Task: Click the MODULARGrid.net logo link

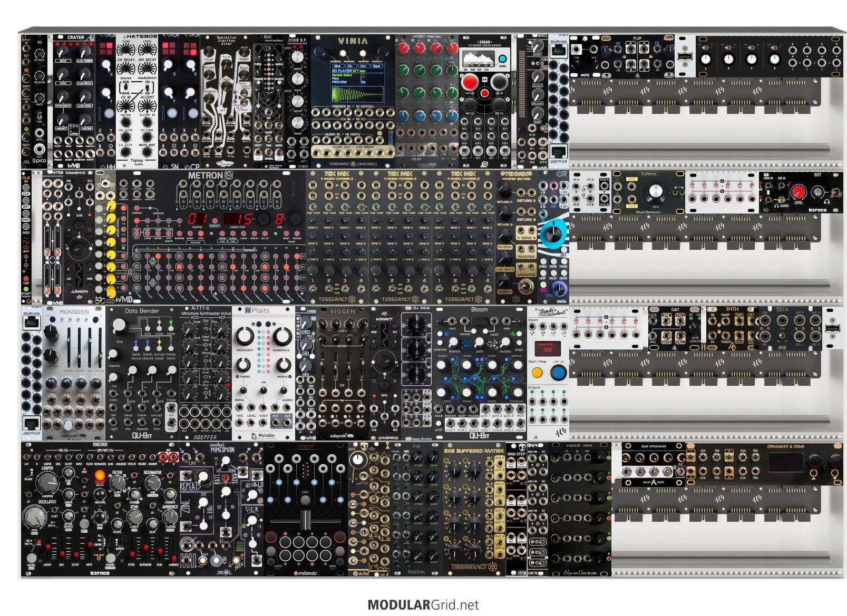Action: click(423, 604)
